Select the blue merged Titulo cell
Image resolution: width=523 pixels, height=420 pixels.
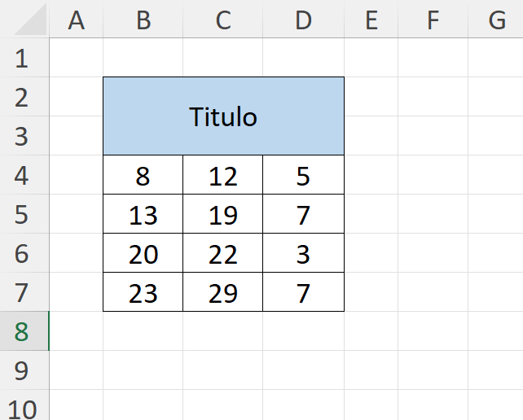[223, 116]
